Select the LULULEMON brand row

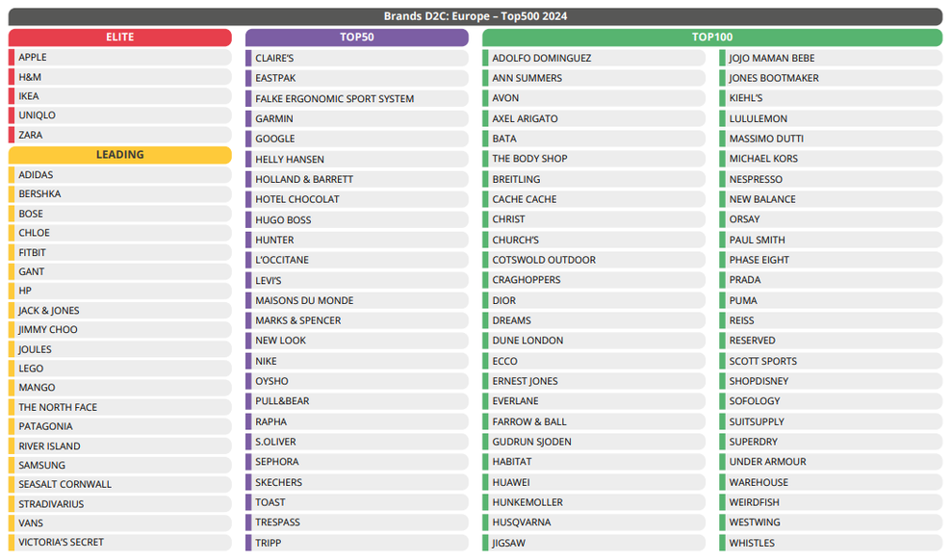coord(831,119)
